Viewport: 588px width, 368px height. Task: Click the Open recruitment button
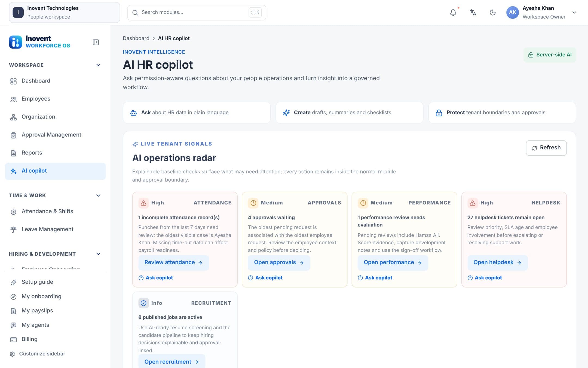pos(172,361)
